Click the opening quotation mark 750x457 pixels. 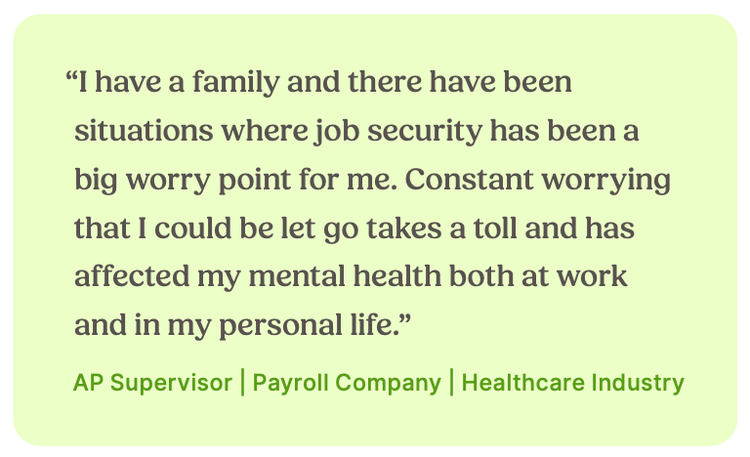(71, 77)
